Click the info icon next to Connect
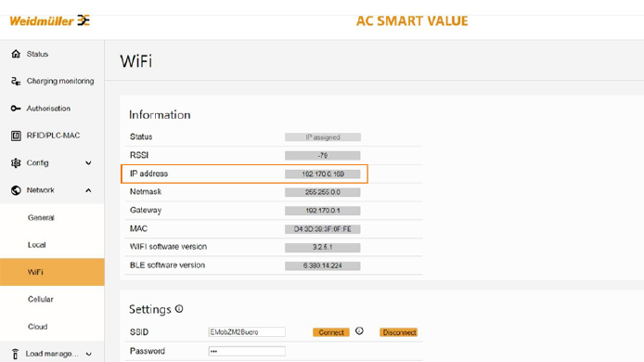This screenshot has width=644, height=362. click(x=359, y=330)
